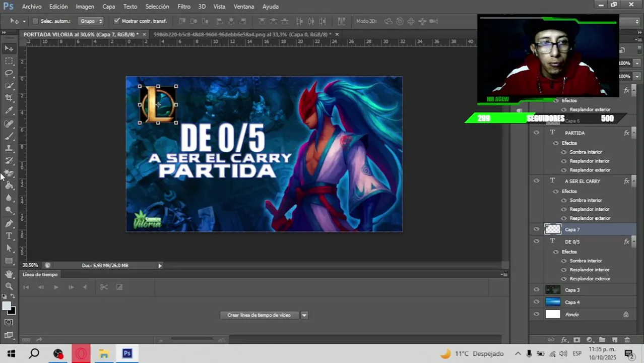Click foreground color swatch
Viewport: 644px width, 363px height.
(x=7, y=307)
